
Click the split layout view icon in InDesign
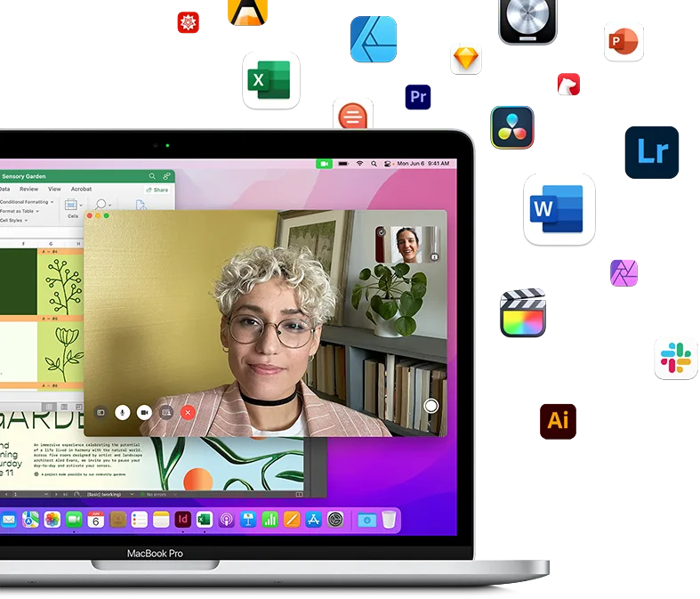pyautogui.click(x=299, y=495)
